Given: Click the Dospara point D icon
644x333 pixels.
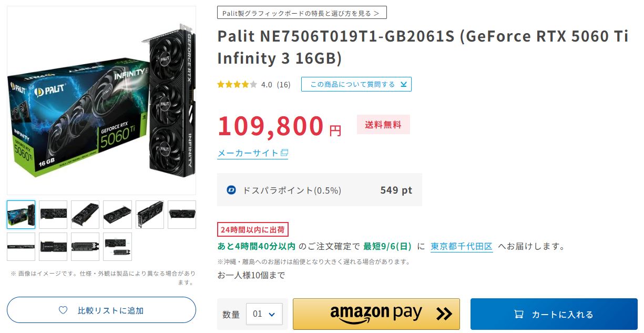Looking at the screenshot, I should click(x=231, y=190).
